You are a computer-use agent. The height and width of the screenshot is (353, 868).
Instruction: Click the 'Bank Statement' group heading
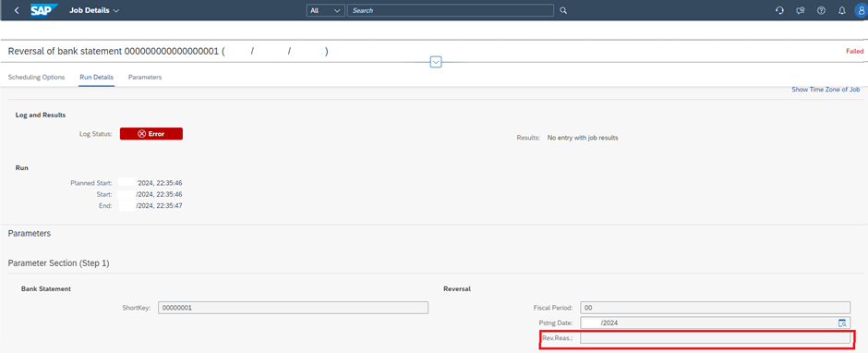46,288
